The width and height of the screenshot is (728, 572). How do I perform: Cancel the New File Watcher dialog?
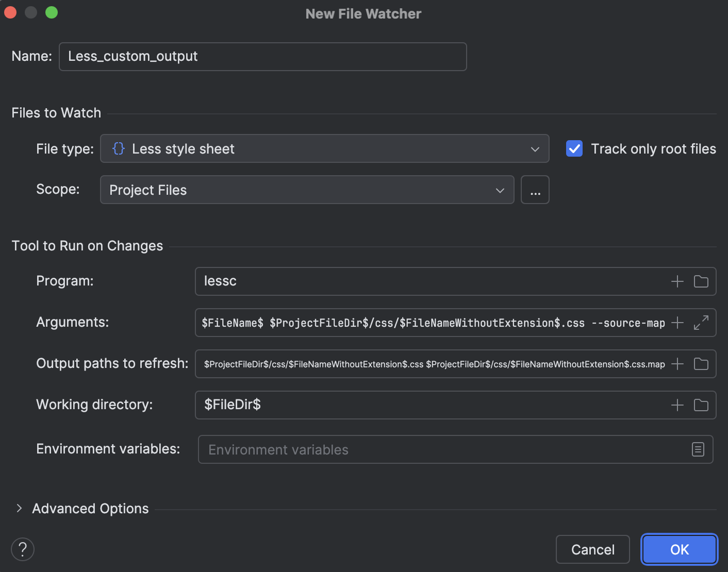pos(592,549)
